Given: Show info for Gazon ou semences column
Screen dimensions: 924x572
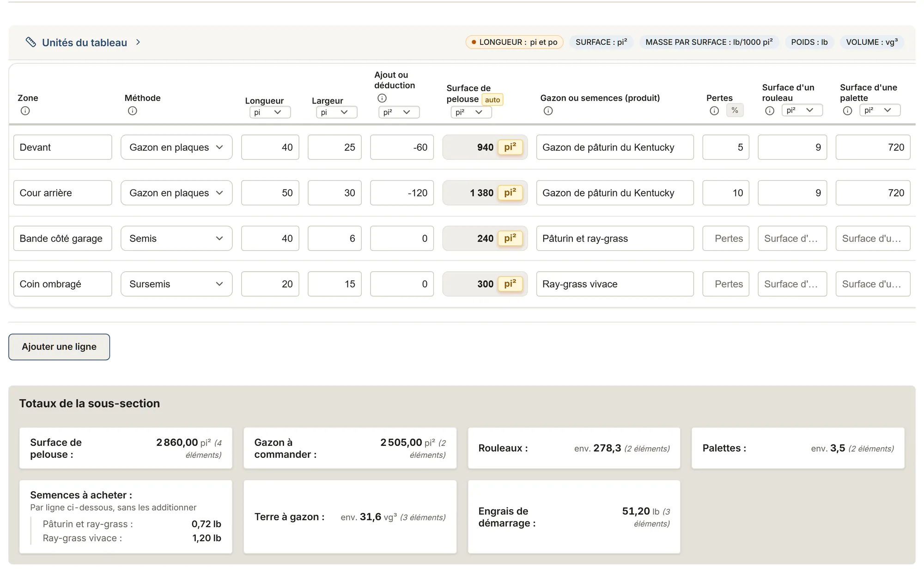Looking at the screenshot, I should pyautogui.click(x=548, y=111).
